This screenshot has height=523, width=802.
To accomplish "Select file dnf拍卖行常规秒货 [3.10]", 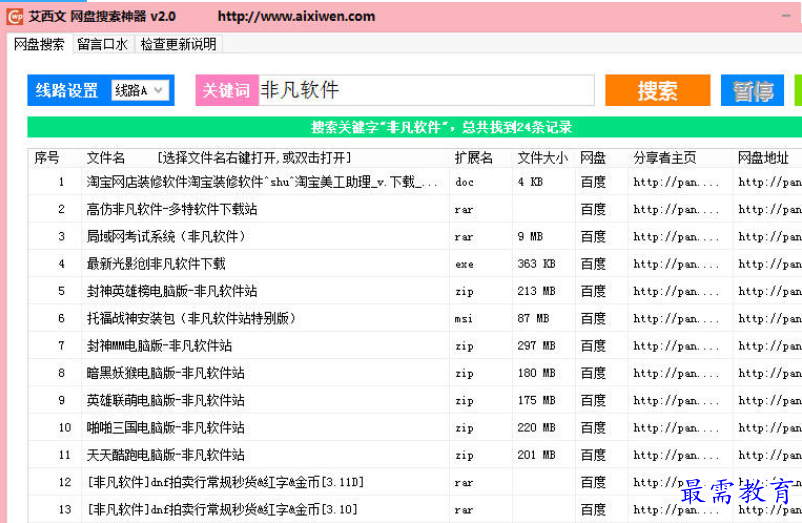I will [222, 510].
